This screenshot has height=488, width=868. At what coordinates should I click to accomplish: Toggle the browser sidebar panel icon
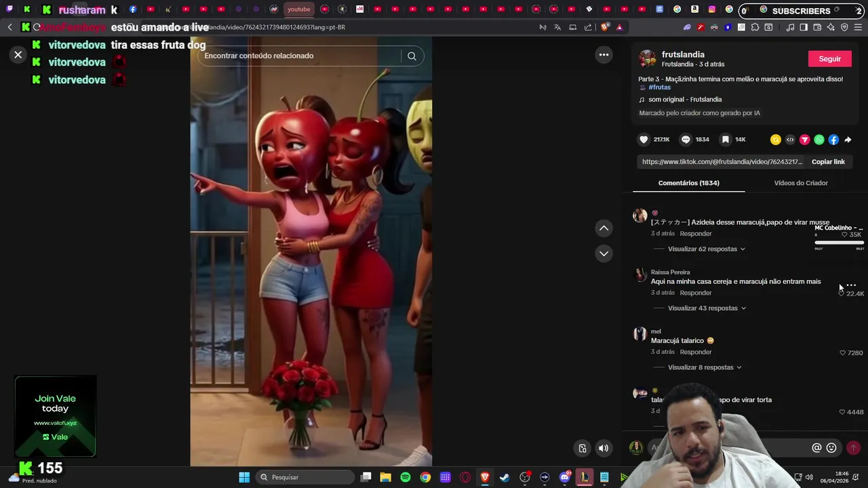click(x=804, y=27)
